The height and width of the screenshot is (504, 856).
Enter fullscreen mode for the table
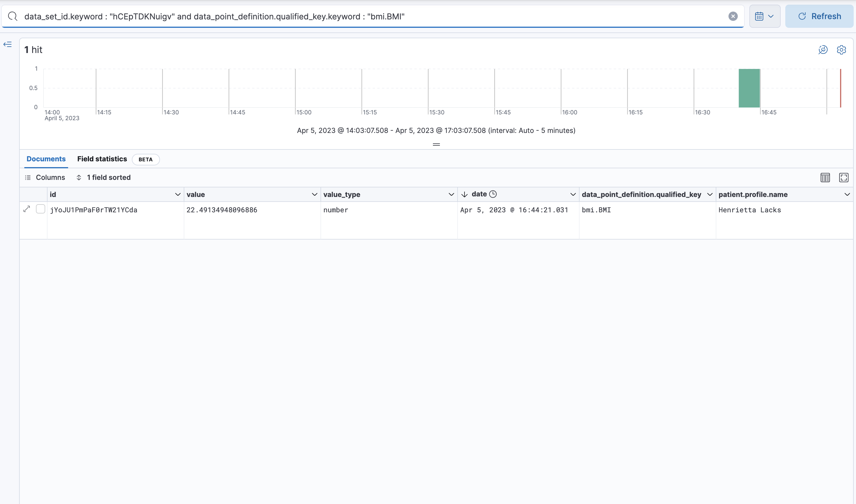click(x=844, y=178)
